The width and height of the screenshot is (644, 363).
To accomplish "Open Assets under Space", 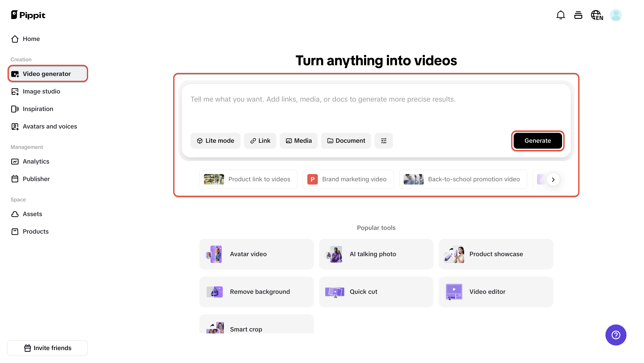I will pos(32,214).
